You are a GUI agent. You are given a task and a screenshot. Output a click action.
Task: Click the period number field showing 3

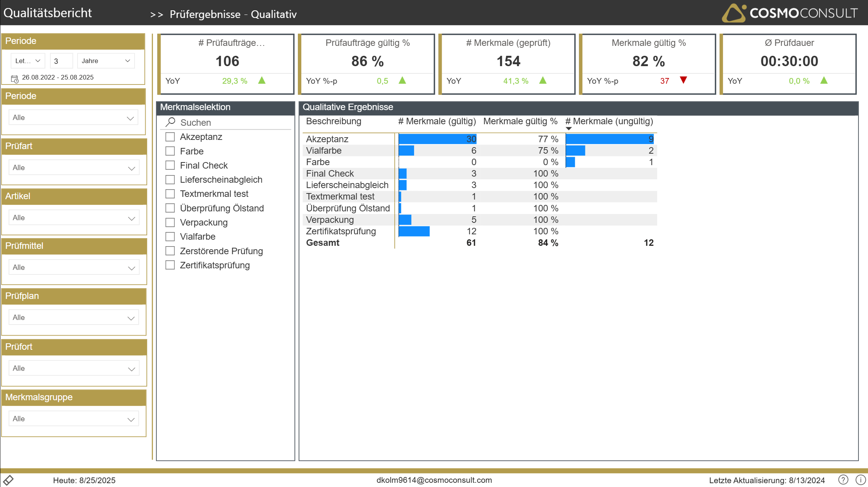61,61
